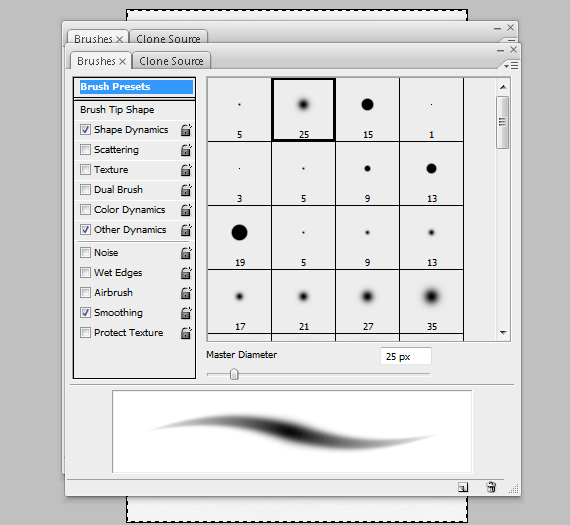Open Dual Brush options label

coord(118,190)
